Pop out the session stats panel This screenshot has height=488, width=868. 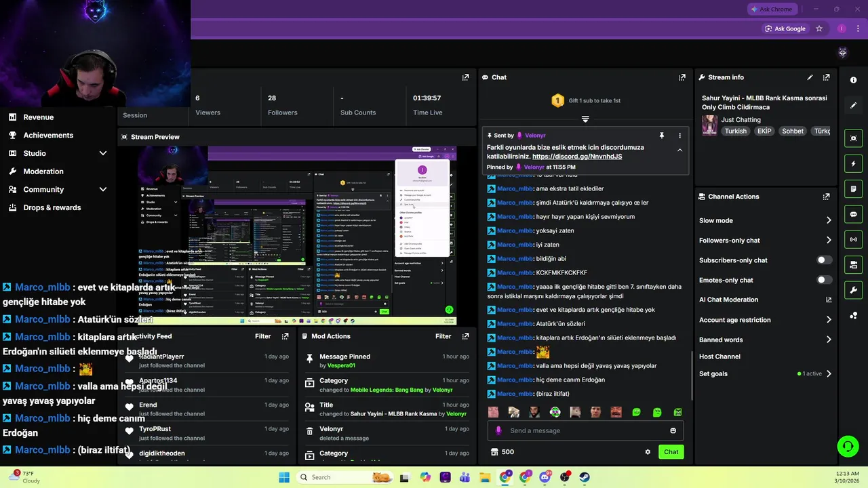(465, 77)
